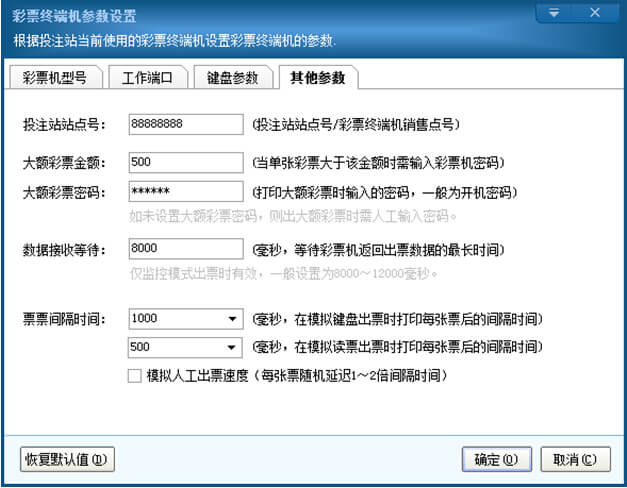Expand the dropdown arrow for the 500 interval
This screenshot has width=627, height=488.
coord(232,348)
